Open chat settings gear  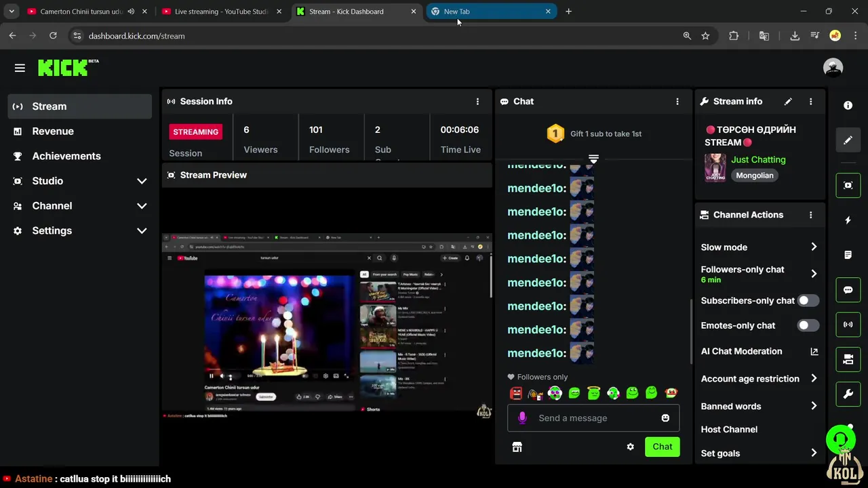[x=630, y=447]
